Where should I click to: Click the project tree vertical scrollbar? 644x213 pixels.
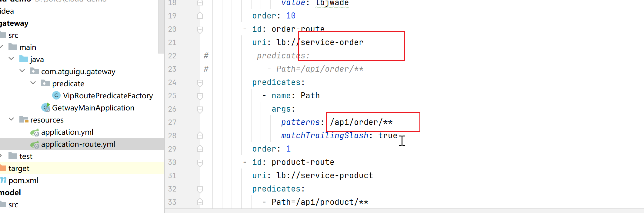[161, 27]
